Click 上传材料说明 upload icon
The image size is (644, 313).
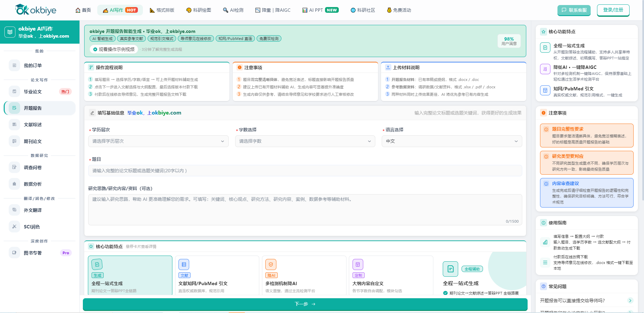click(388, 67)
